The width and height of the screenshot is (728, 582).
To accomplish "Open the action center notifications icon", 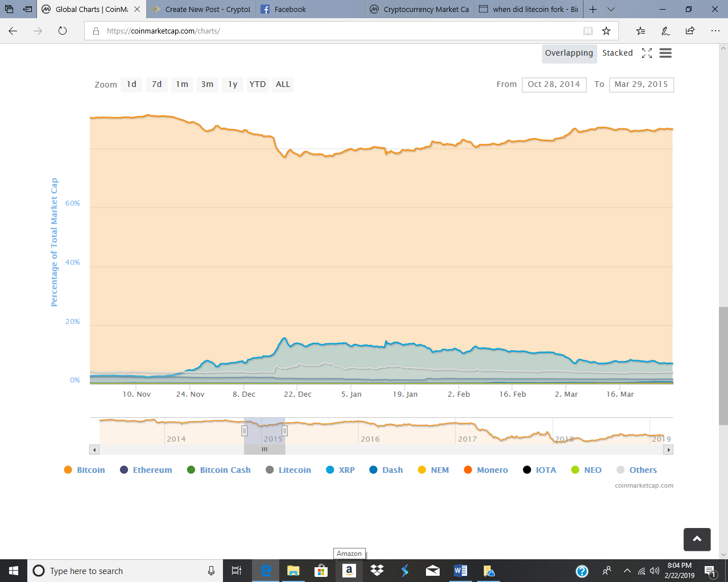I will (710, 571).
